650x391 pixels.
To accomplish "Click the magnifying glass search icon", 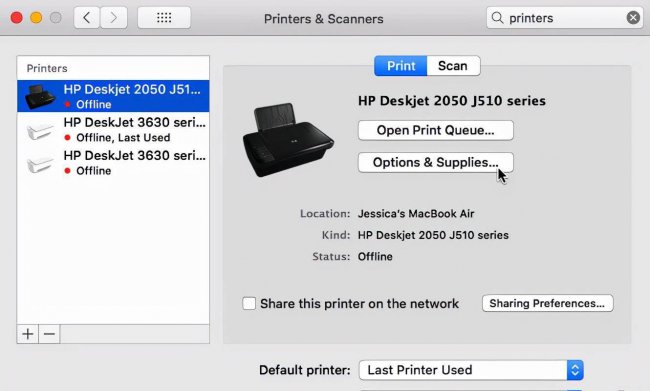I will (497, 18).
